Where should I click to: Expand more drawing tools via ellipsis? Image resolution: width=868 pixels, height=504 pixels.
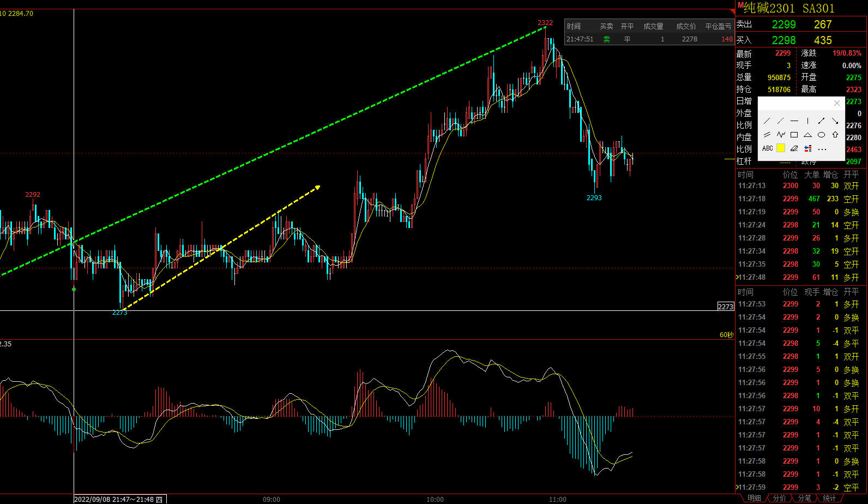[822, 149]
